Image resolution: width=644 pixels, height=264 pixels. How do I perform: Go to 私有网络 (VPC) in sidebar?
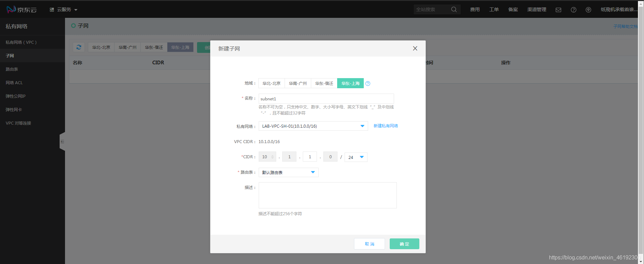[x=32, y=42]
